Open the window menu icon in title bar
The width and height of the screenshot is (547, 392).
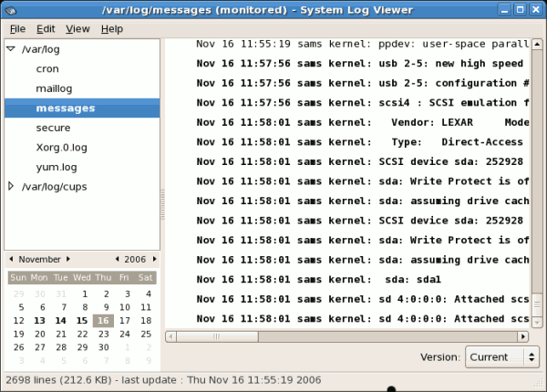click(9, 9)
